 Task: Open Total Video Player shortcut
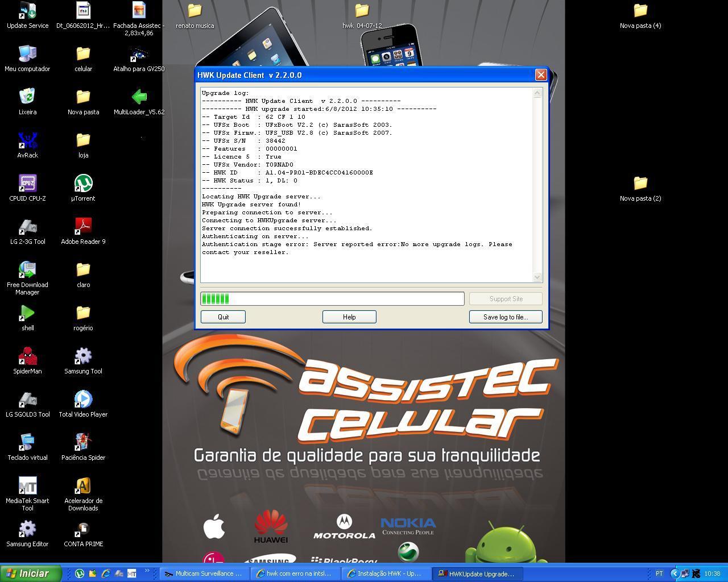pos(83,404)
